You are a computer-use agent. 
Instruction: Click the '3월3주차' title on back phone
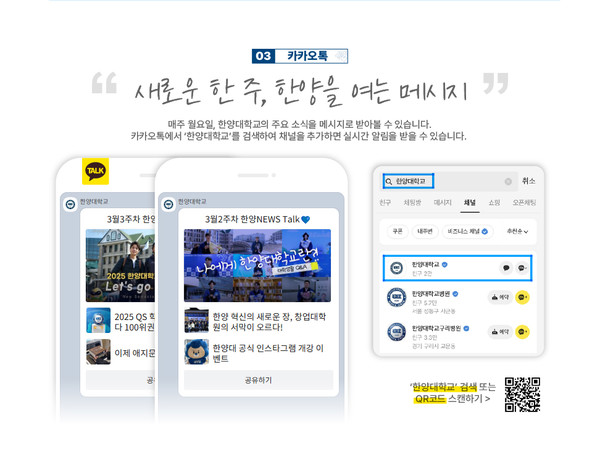pyautogui.click(x=131, y=219)
